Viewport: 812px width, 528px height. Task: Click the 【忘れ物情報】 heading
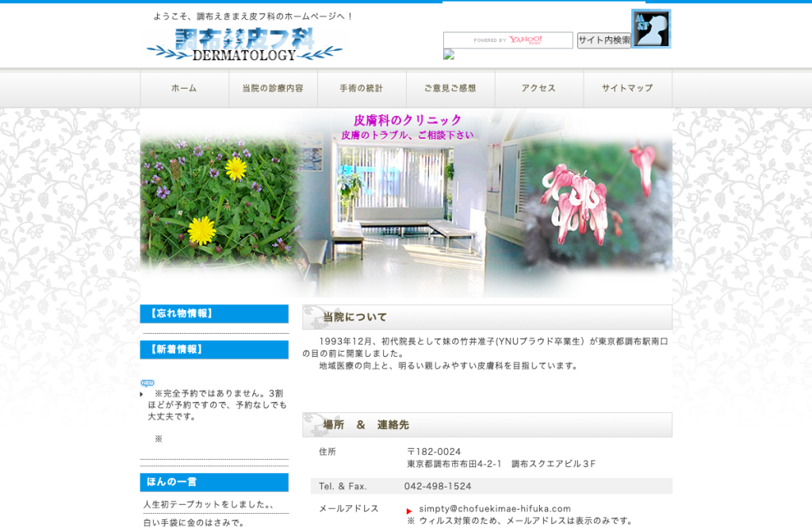[x=214, y=314]
